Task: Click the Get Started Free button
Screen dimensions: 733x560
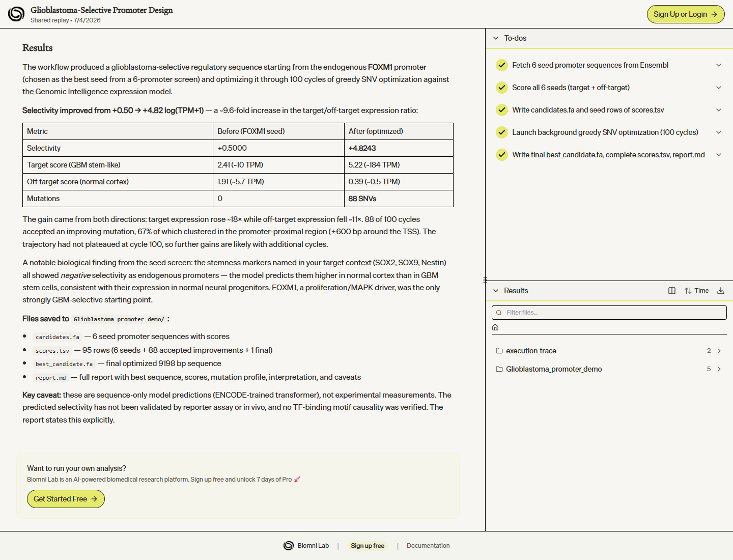Action: 66,499
